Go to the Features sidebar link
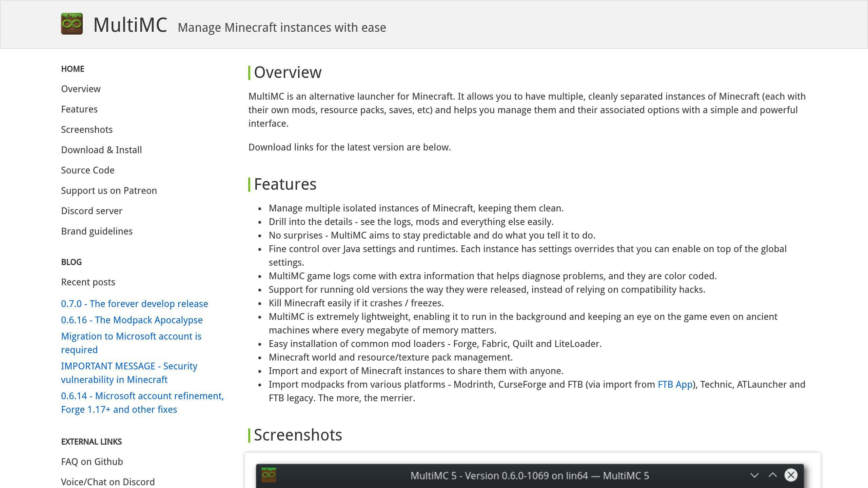Screen dimensions: 868x488 pos(79,109)
